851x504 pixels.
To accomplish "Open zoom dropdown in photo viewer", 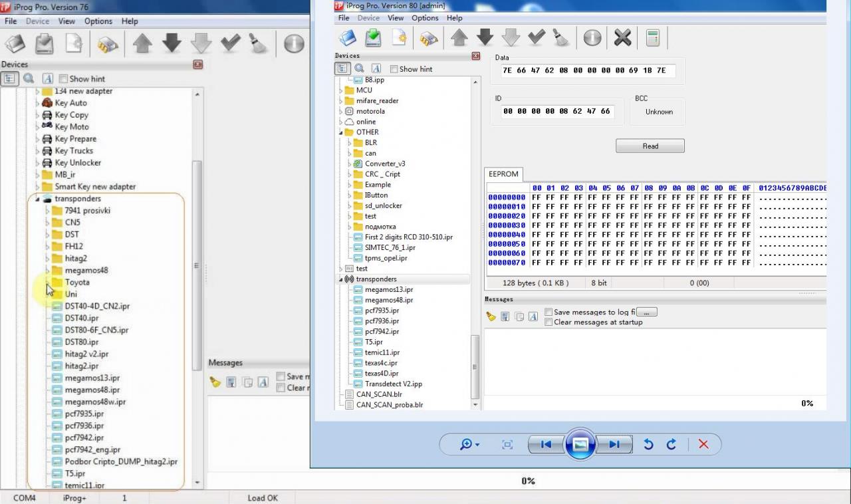I will 470,444.
